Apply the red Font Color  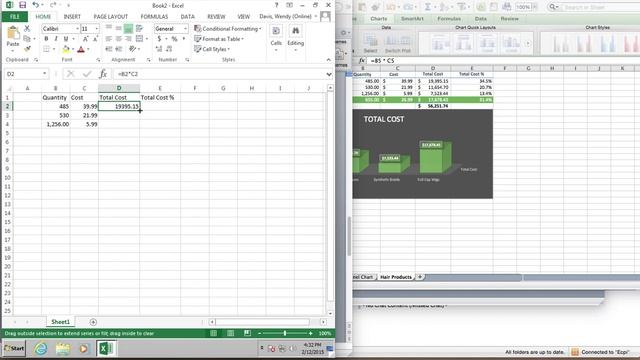(81, 49)
